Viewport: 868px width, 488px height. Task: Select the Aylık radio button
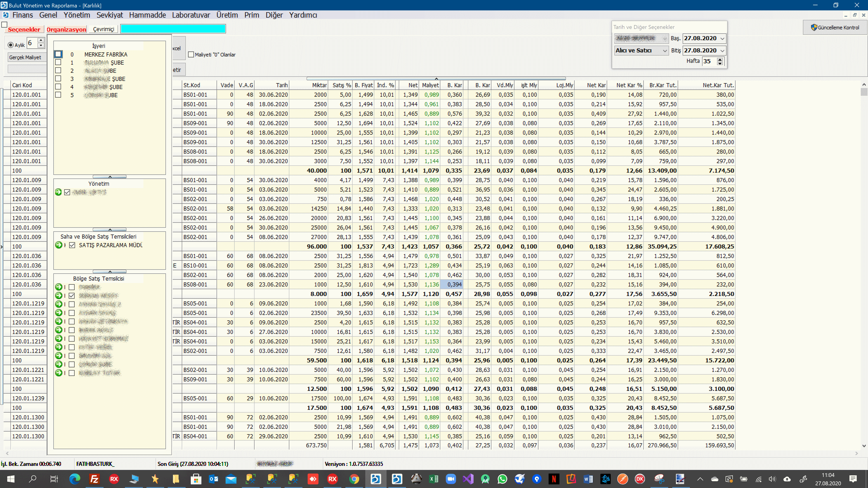11,45
